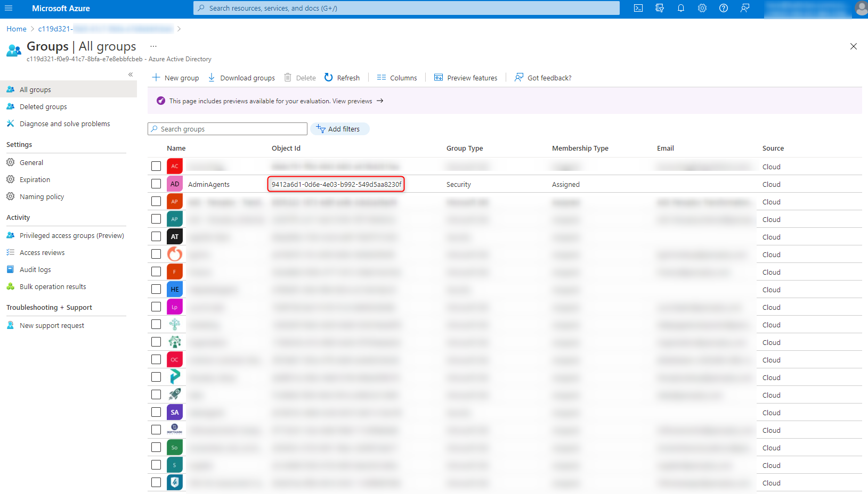
Task: Add filters to the group list
Action: pos(340,129)
